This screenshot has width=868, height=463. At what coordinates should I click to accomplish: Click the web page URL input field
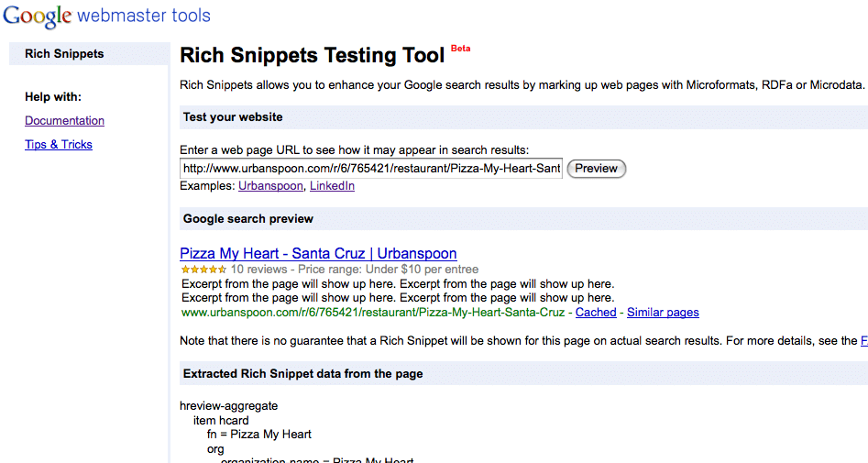371,169
